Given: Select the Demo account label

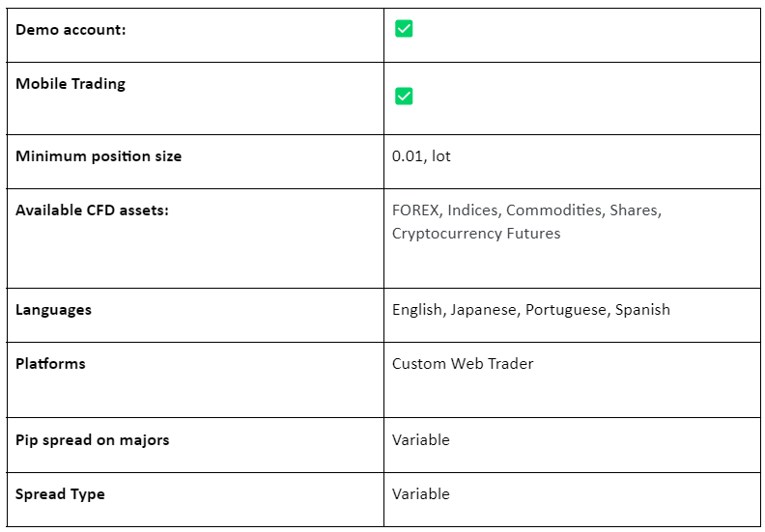Looking at the screenshot, I should 71,30.
